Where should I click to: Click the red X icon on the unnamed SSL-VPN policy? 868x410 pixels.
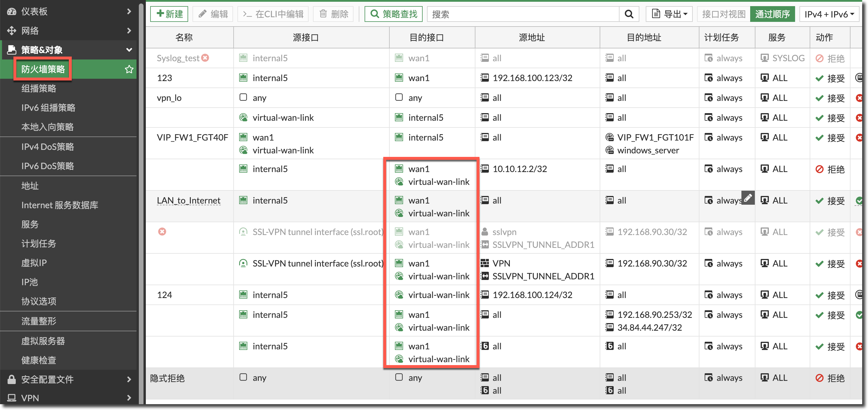coord(162,232)
